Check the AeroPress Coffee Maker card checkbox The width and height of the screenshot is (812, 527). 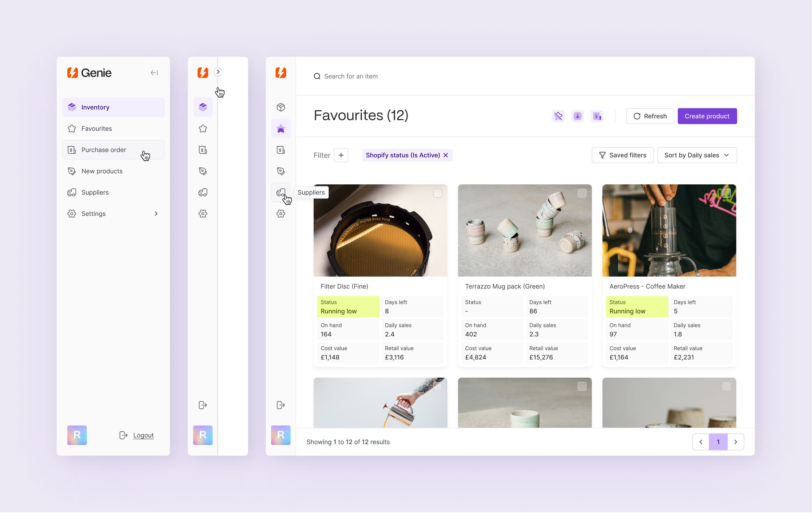tap(726, 193)
